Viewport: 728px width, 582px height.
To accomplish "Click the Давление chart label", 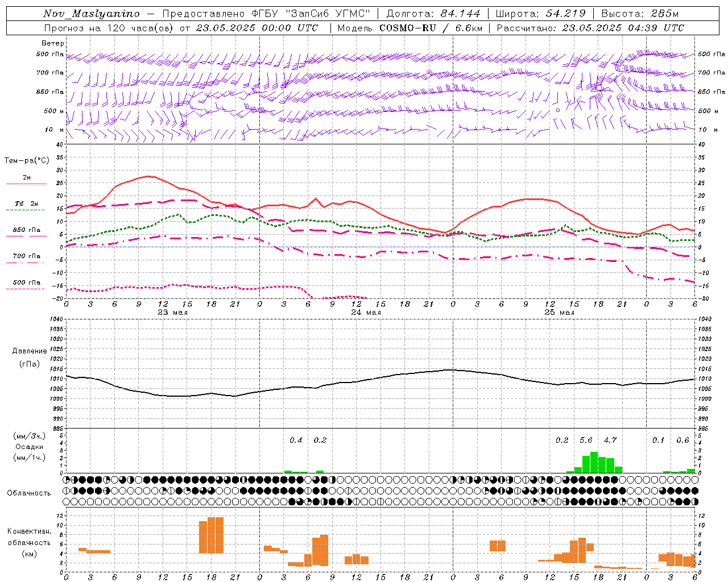I will click(x=30, y=351).
